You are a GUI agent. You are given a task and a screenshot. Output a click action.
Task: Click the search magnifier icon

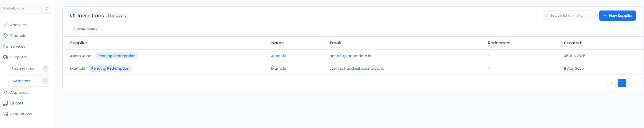[x=547, y=16]
